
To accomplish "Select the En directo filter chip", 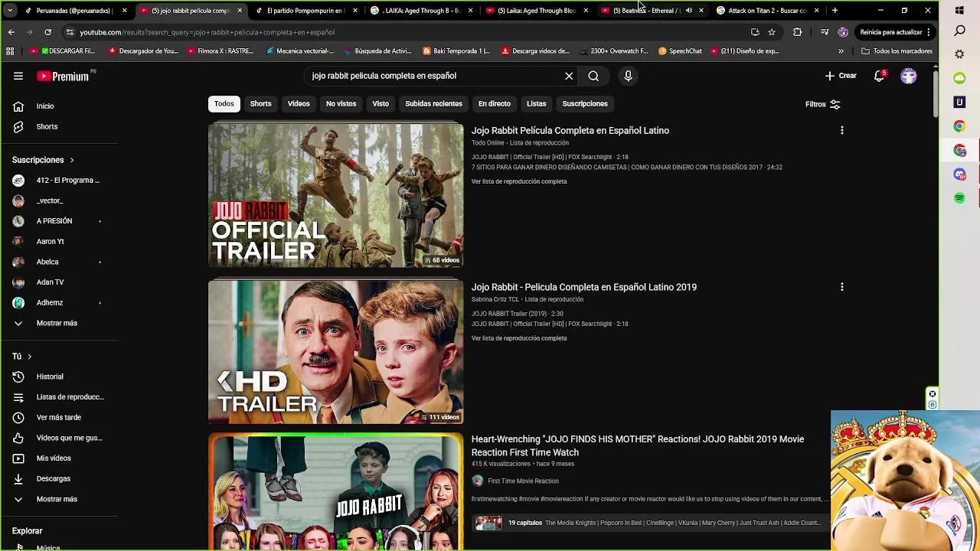I will click(495, 103).
